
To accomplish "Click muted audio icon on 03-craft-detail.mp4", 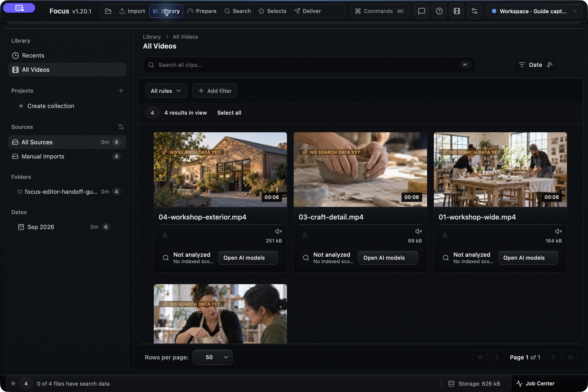I will 418,231.
